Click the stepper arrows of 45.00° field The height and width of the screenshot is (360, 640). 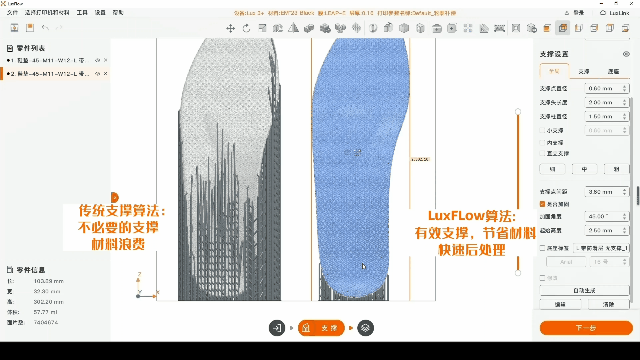(x=624, y=216)
